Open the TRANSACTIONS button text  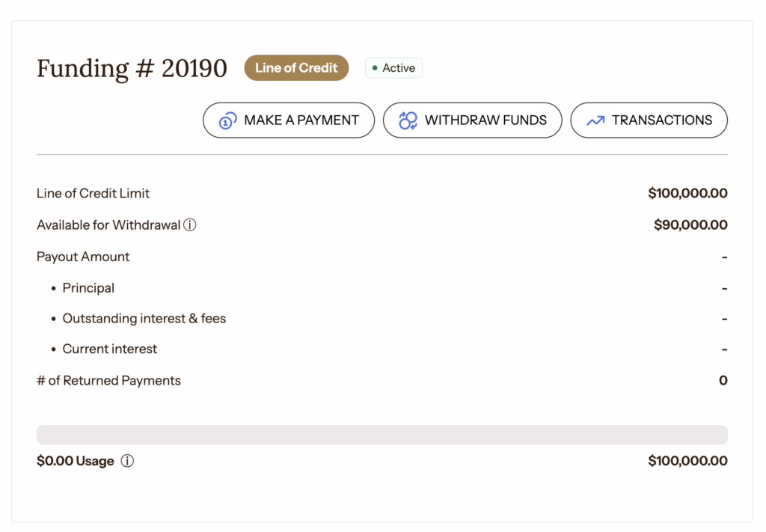[661, 120]
